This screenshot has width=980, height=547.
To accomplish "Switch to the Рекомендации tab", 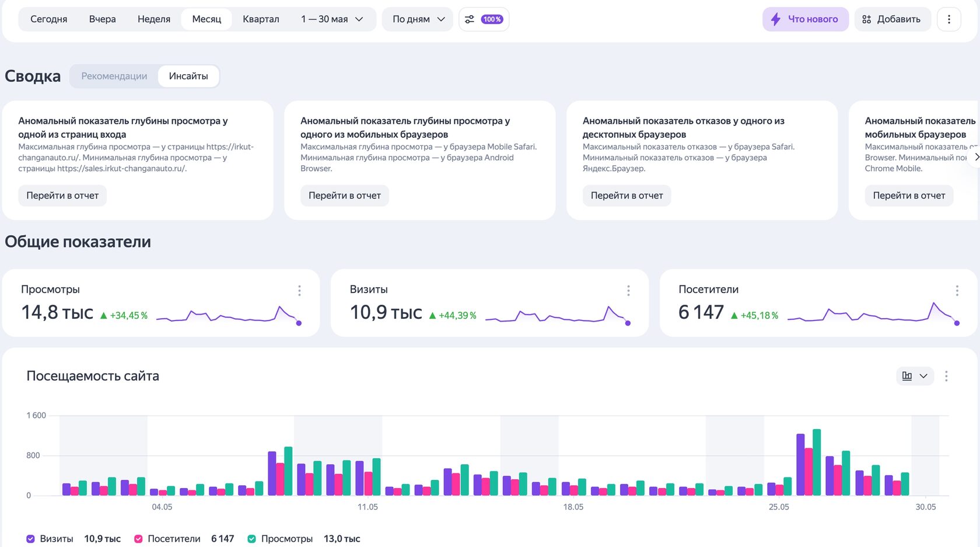I will pos(114,76).
